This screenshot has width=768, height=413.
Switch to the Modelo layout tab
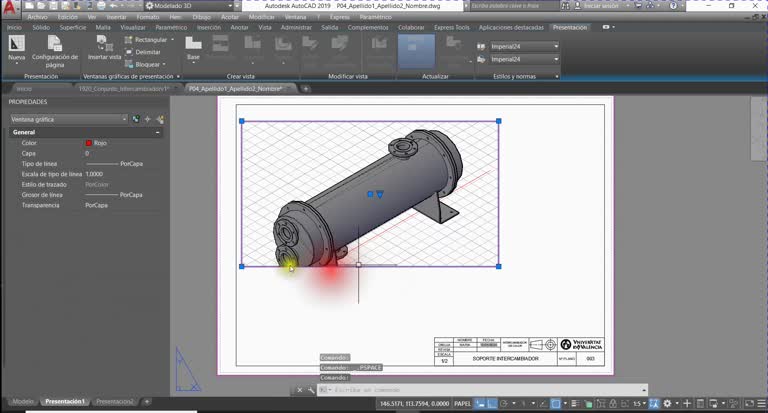pyautogui.click(x=22, y=402)
